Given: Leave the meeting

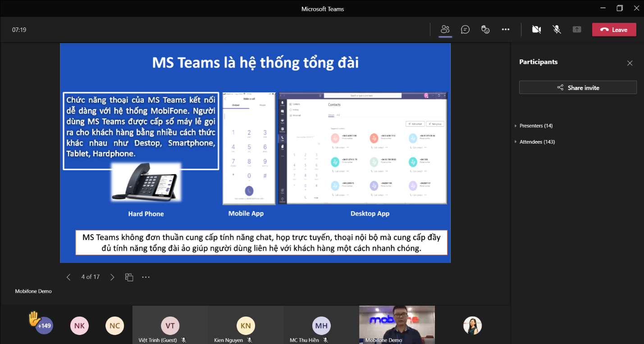Looking at the screenshot, I should point(614,30).
